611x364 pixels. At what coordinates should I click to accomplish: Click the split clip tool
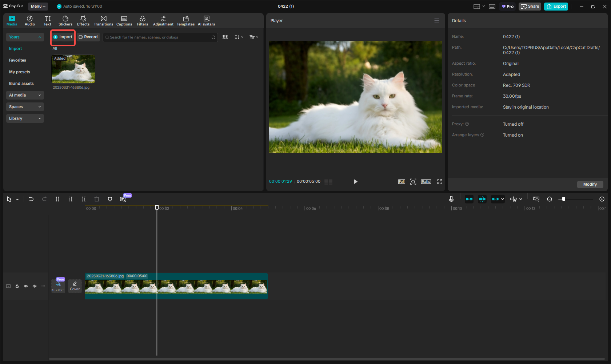click(x=57, y=199)
